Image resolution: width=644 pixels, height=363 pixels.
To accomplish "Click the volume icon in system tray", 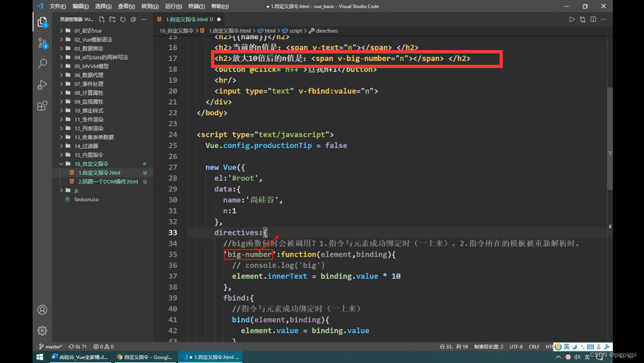I will pos(577,357).
